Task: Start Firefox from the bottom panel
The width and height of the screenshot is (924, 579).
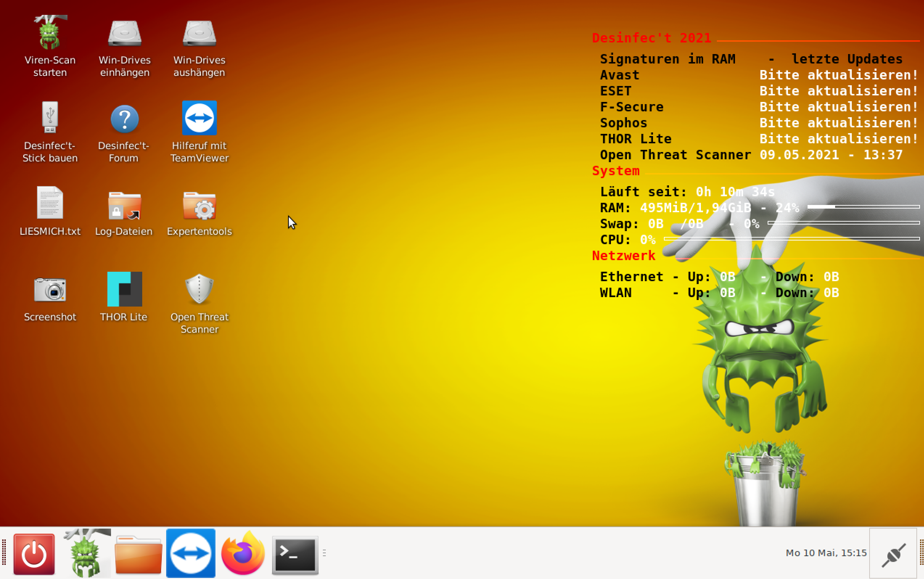Action: pos(243,554)
